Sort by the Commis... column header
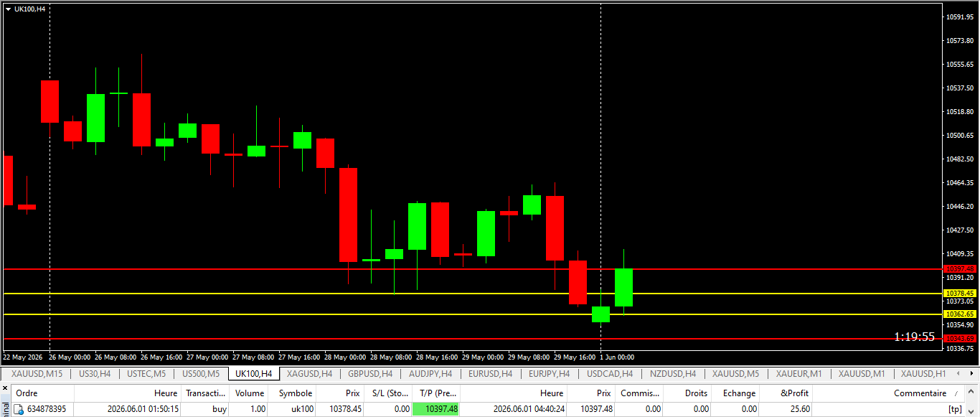 point(640,393)
